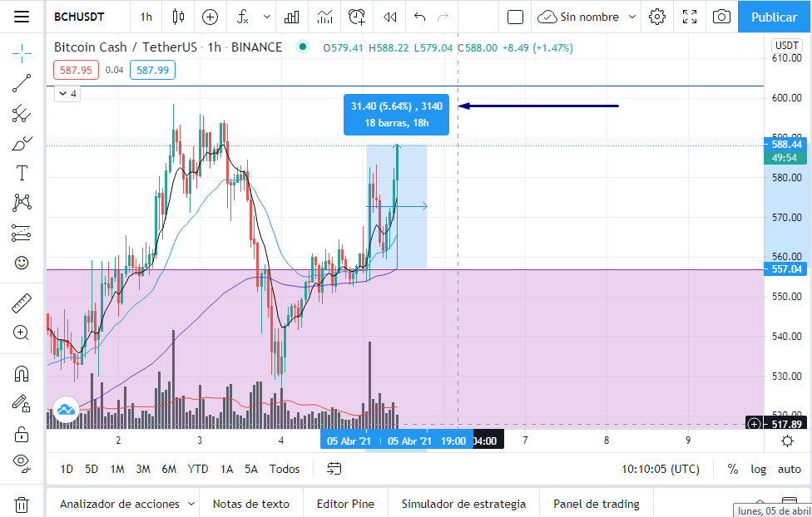Click the Publicar button
Screen dimensions: 812x517
pos(775,17)
